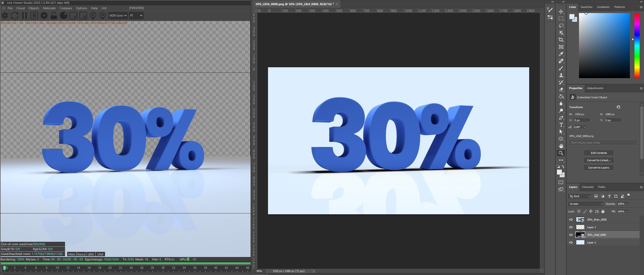
Task: Open the Opacity slider dropdown arrow
Action: 627,204
